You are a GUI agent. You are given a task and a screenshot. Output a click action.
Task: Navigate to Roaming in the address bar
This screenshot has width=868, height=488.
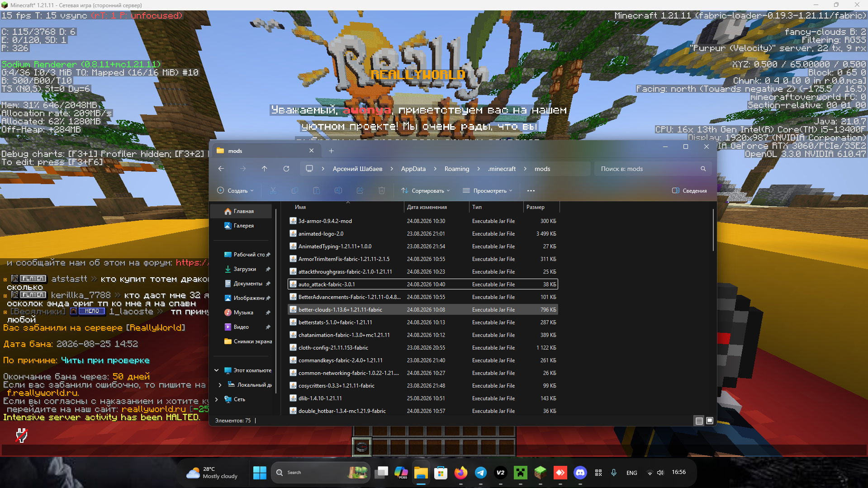pos(457,169)
